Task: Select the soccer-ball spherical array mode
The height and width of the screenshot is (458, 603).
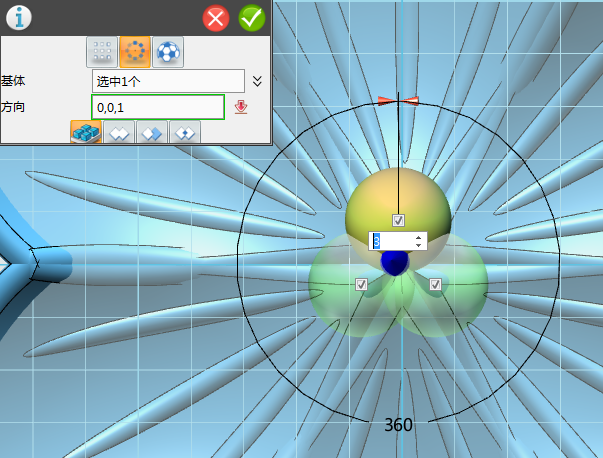Action: tap(168, 52)
